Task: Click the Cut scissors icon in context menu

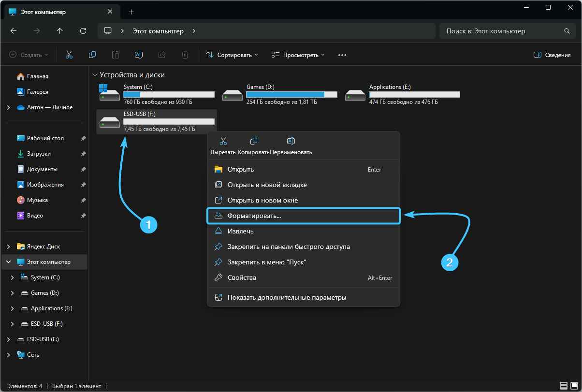Action: tap(223, 142)
